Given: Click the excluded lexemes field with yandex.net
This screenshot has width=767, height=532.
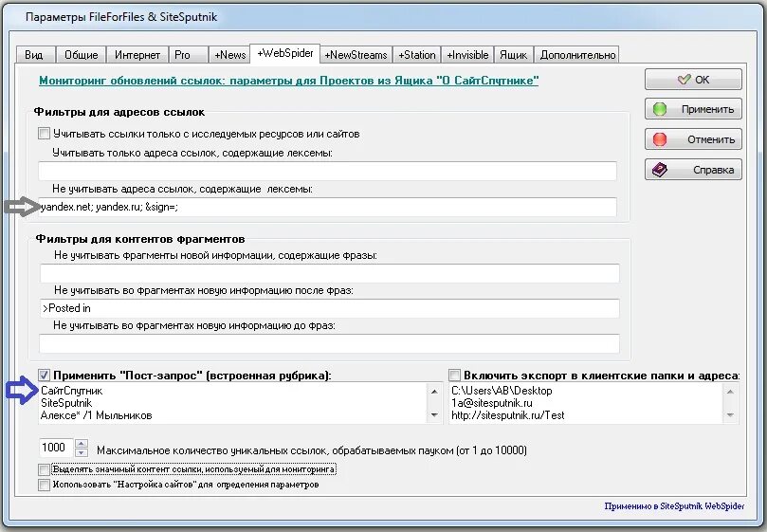Looking at the screenshot, I should 327,207.
